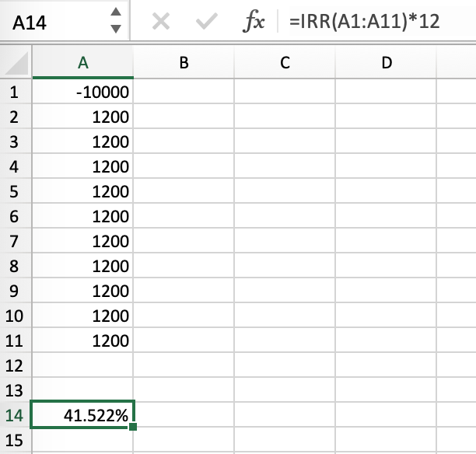Select row 11 header
The image size is (476, 454).
(16, 340)
